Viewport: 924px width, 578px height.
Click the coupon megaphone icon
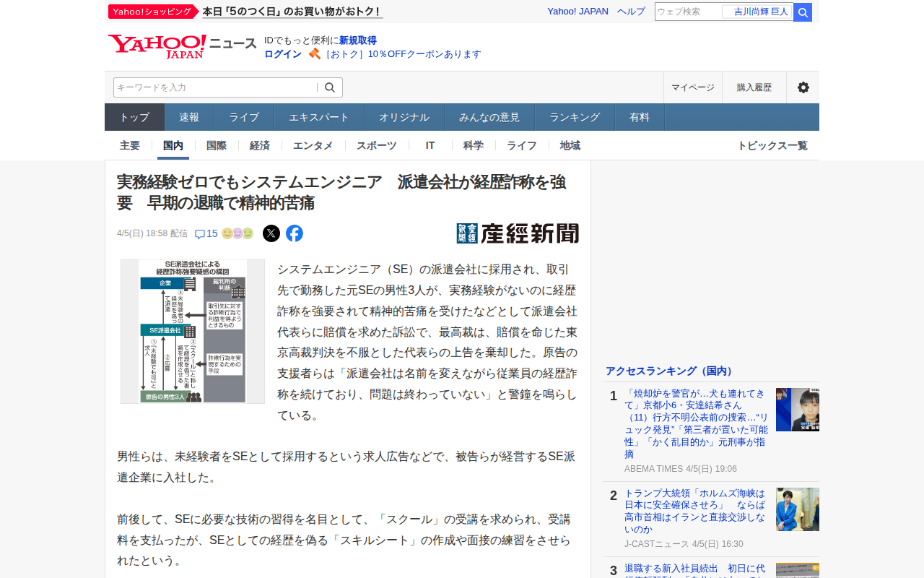(314, 53)
